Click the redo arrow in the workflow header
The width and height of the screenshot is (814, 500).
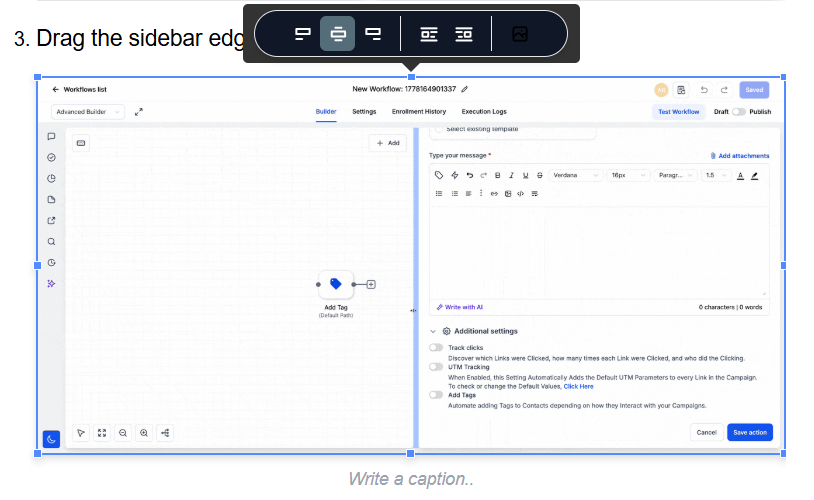[x=724, y=90]
